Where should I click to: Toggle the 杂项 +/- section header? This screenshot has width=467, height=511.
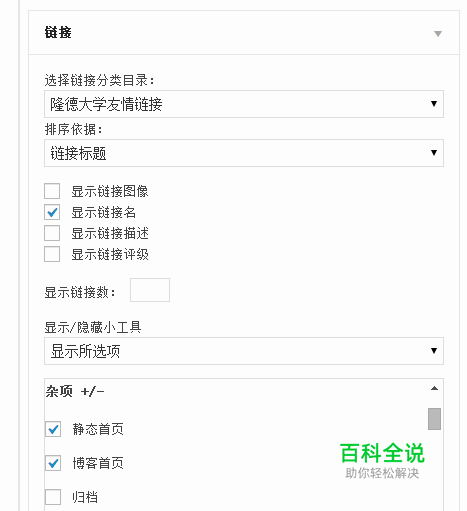click(75, 391)
